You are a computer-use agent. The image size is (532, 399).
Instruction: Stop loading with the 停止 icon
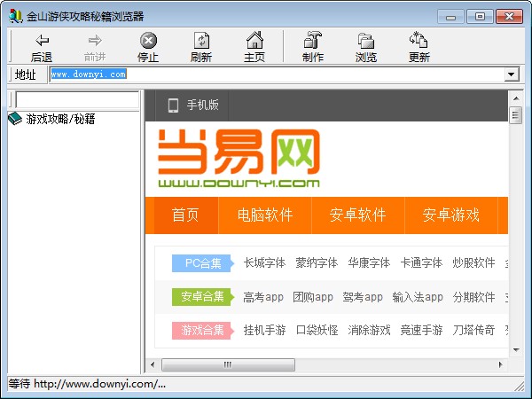tap(148, 41)
